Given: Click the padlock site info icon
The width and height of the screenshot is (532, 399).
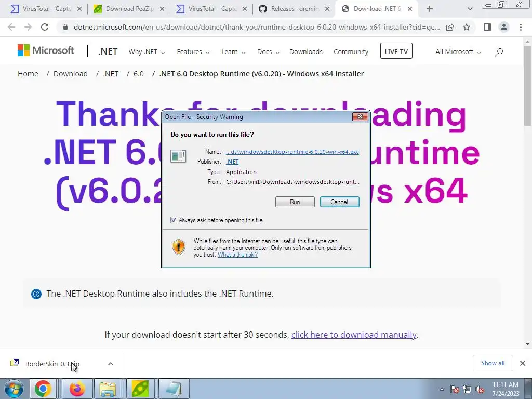Looking at the screenshot, I should [x=65, y=27].
